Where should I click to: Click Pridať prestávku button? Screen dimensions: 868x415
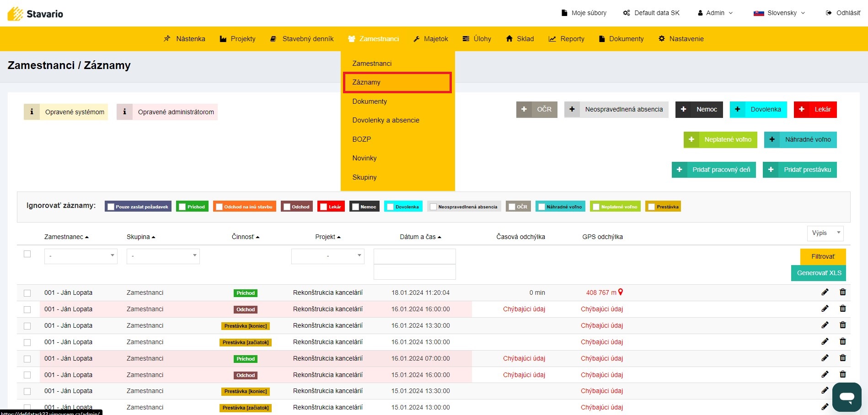click(x=799, y=170)
